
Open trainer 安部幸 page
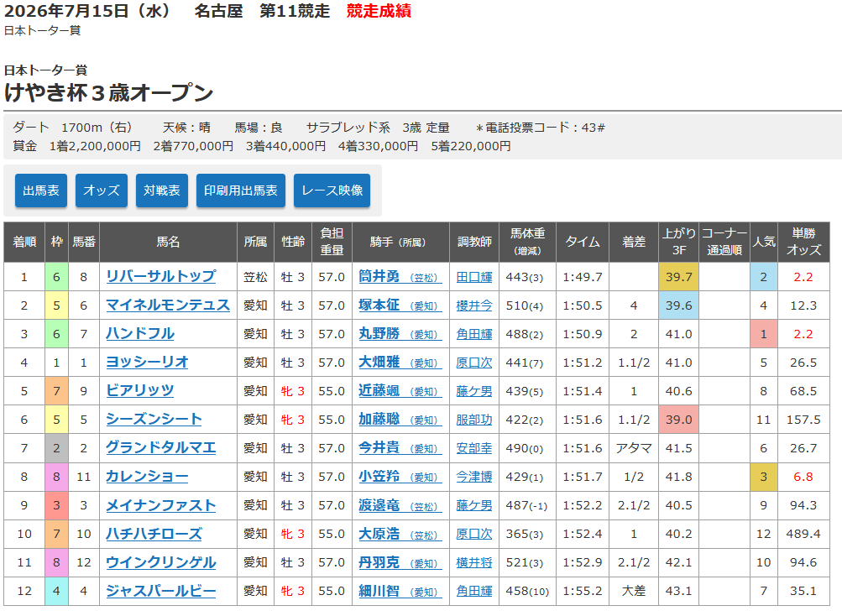click(x=474, y=448)
